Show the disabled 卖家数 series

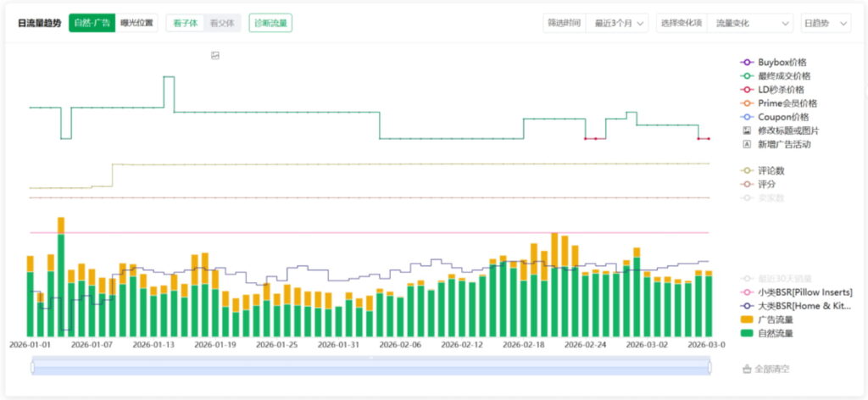(747, 197)
